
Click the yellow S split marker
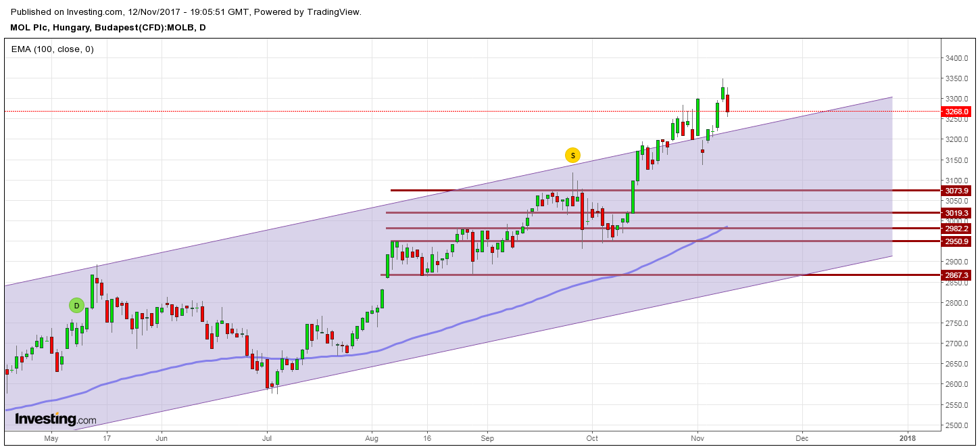[572, 156]
